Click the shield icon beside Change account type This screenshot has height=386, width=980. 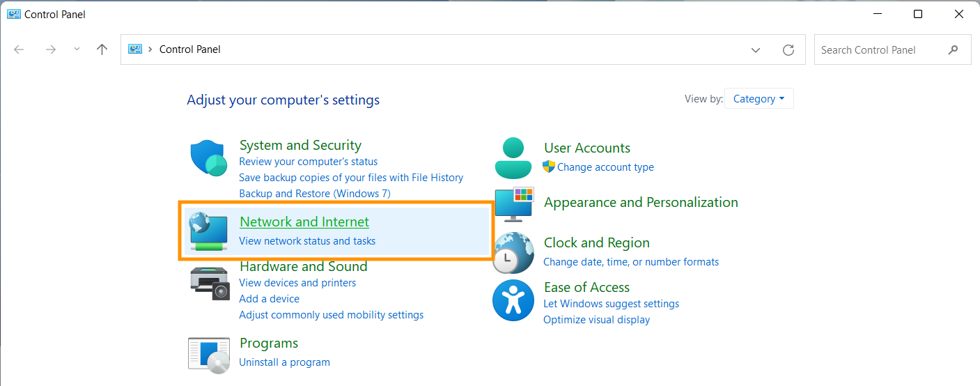coord(549,167)
